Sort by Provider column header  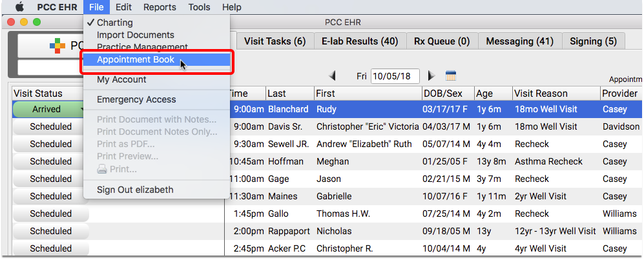coord(620,94)
